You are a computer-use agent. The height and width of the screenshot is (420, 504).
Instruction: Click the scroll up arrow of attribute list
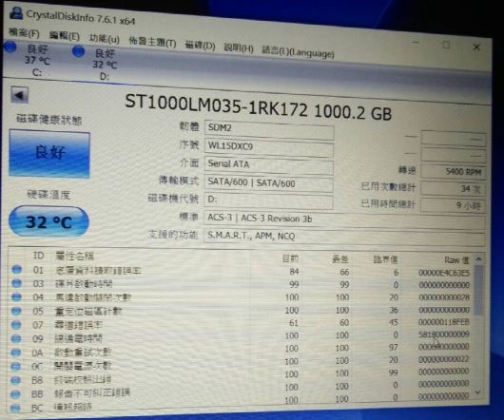(479, 258)
